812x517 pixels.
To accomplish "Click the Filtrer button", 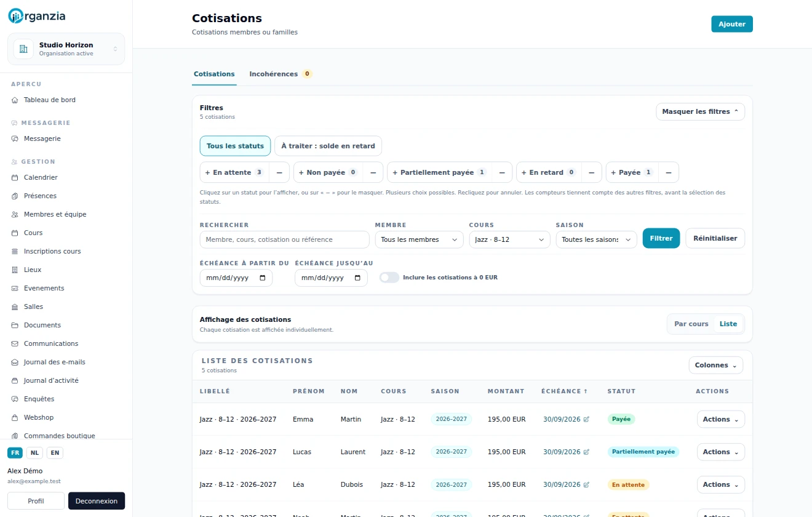I will (x=661, y=238).
